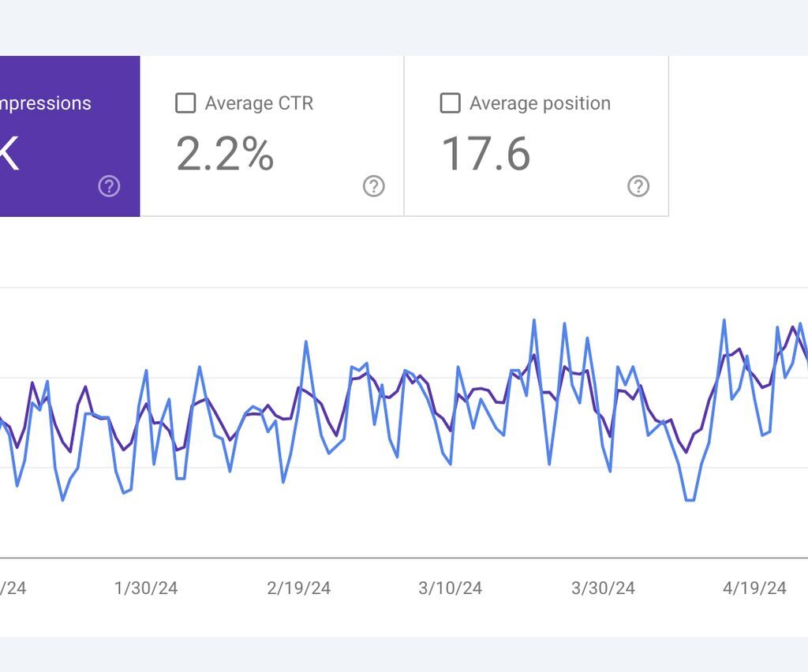Open the help icon on Impressions card
The image size is (808, 672).
[109, 186]
